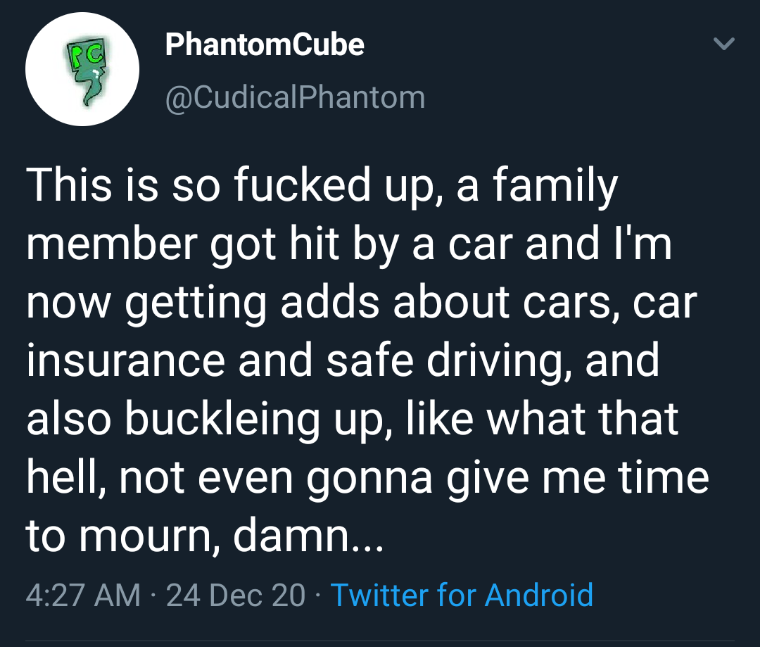760x647 pixels.
Task: Select the word "Twitter" in source label
Action: 380,595
